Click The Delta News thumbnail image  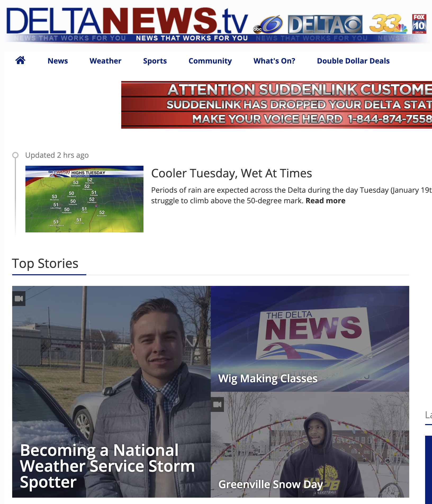(310, 339)
